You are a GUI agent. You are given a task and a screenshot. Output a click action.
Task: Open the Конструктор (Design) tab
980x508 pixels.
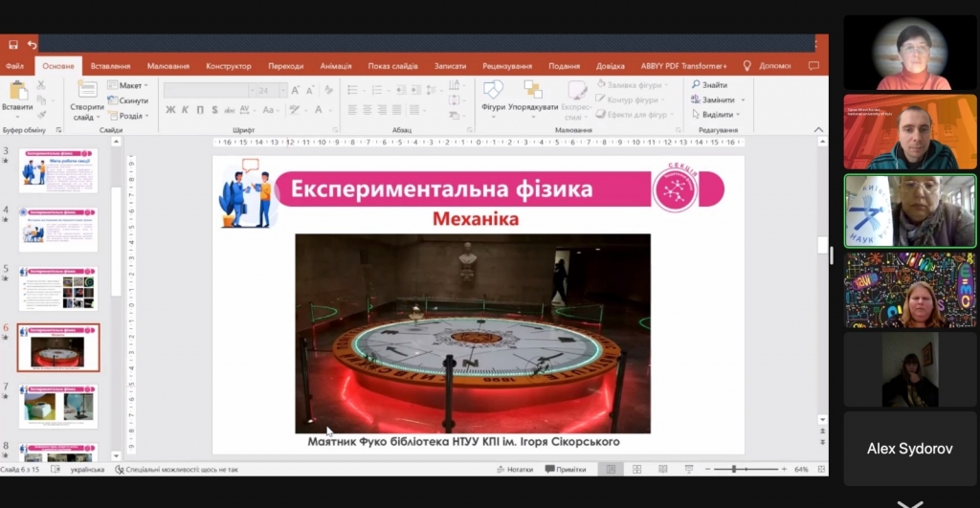pos(229,66)
